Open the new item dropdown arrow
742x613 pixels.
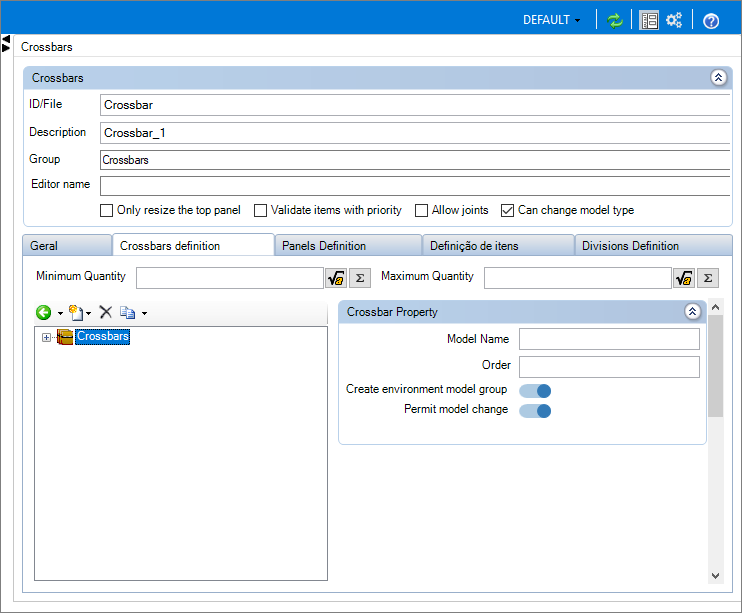88,313
